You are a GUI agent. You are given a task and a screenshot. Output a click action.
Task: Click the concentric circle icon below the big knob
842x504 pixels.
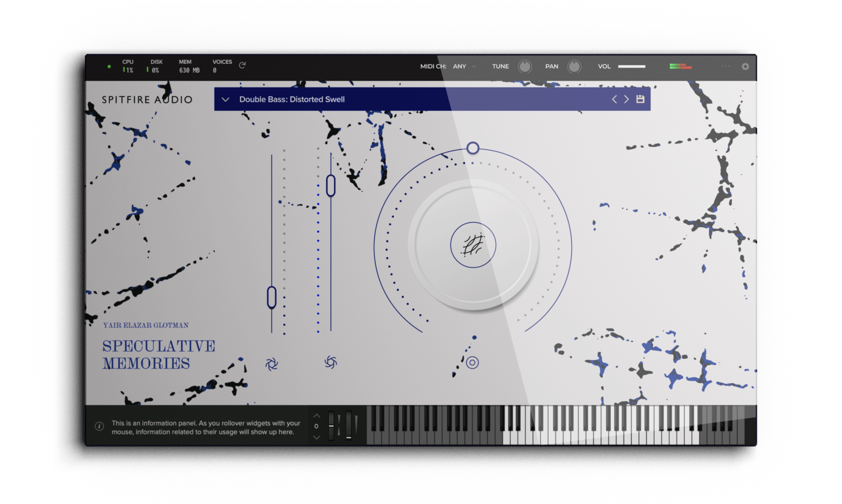pyautogui.click(x=472, y=362)
